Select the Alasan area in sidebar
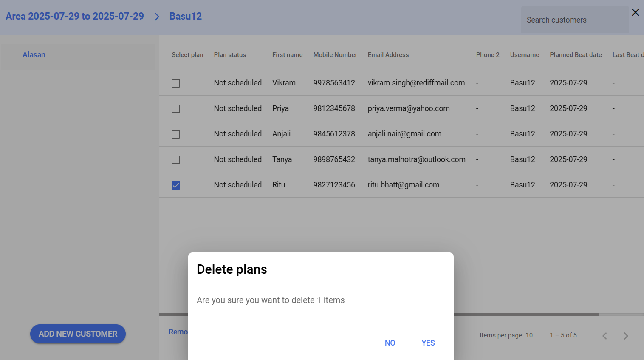This screenshot has width=644, height=360. (34, 55)
